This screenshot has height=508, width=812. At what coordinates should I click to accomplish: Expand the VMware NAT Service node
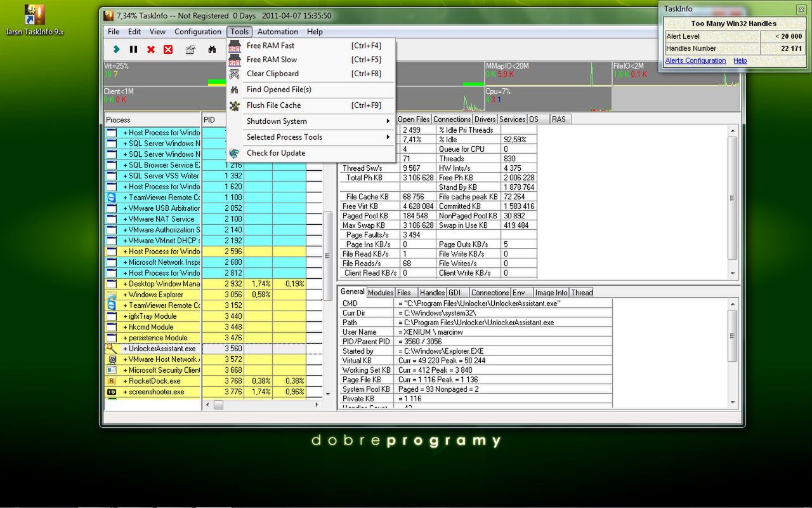coord(126,219)
